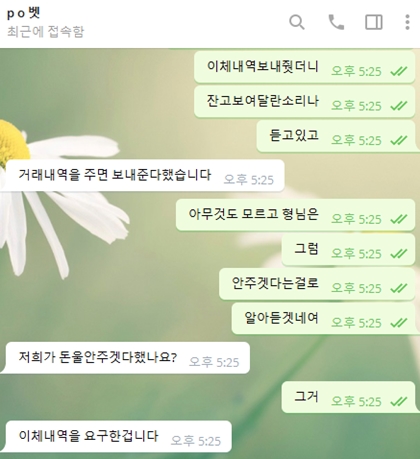Select the received message 거래내역을 주면 보내준다했습니다
This screenshot has width=420, height=459.
[142, 175]
